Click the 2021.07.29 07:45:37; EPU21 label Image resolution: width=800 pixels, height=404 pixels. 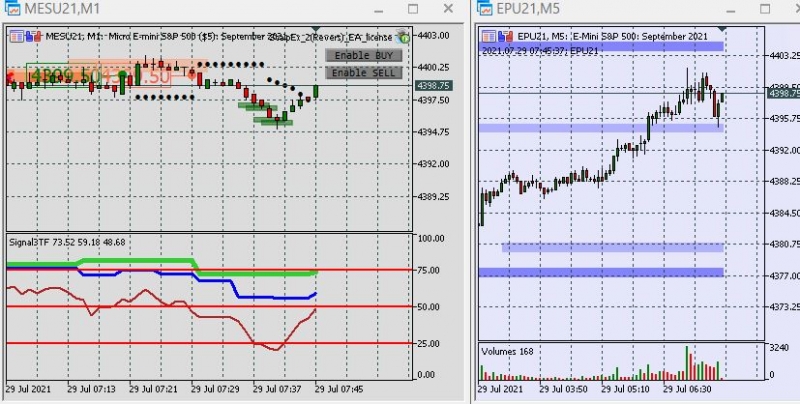540,50
